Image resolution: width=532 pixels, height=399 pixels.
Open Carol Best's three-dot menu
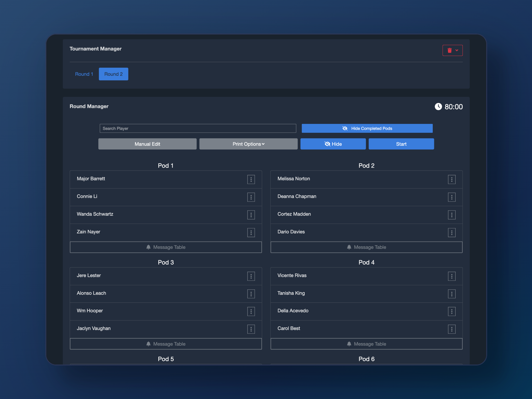tap(451, 329)
